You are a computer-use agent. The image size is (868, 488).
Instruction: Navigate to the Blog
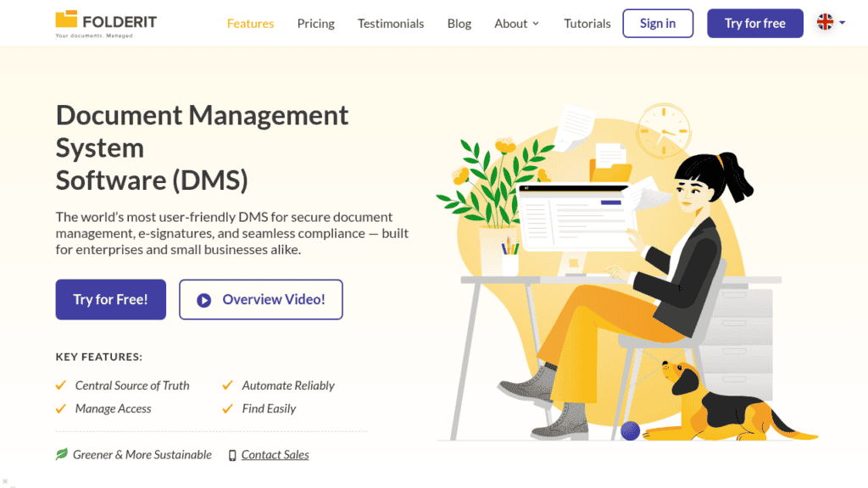(459, 24)
